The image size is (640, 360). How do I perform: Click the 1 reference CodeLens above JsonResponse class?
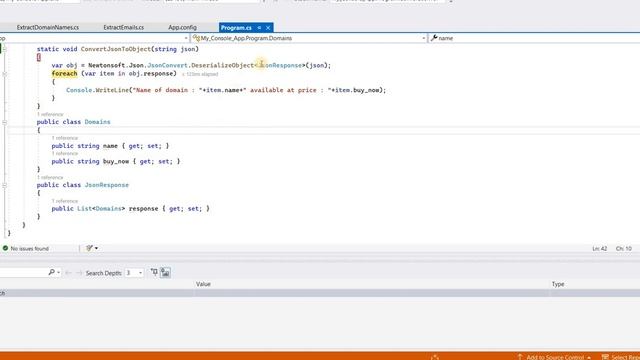50,178
